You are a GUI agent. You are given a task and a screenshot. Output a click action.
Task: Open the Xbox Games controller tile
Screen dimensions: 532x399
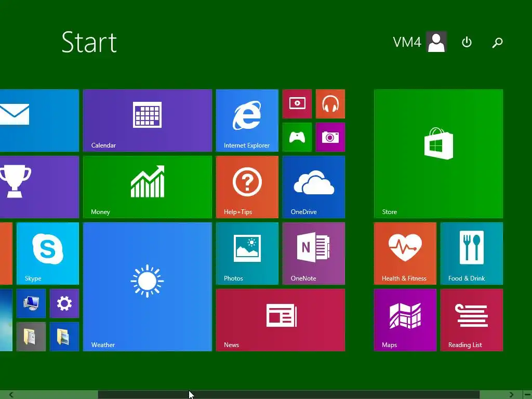point(297,137)
